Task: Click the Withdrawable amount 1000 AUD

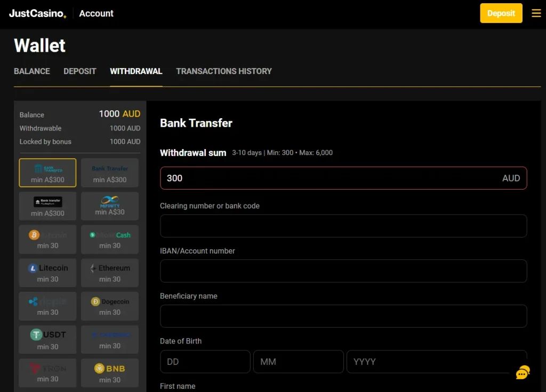Action: (x=125, y=128)
